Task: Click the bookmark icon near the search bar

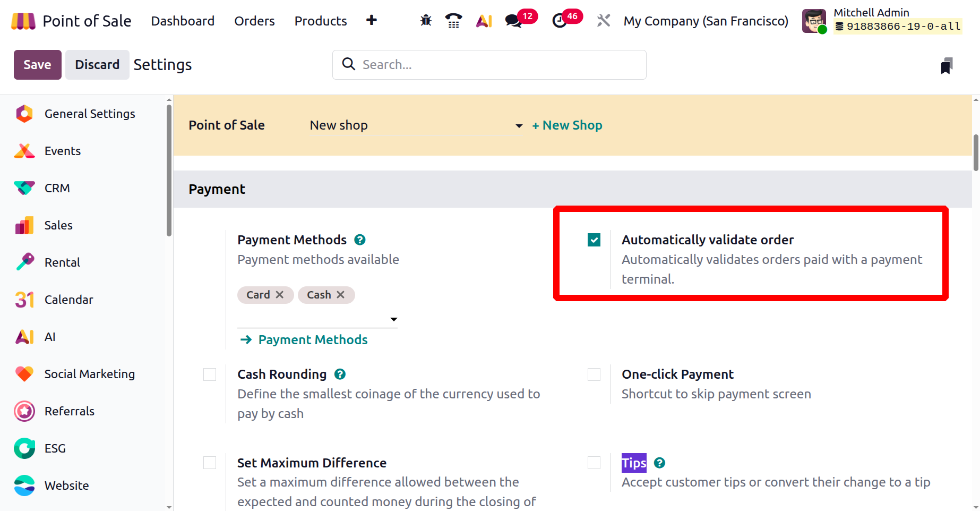Action: pyautogui.click(x=947, y=66)
